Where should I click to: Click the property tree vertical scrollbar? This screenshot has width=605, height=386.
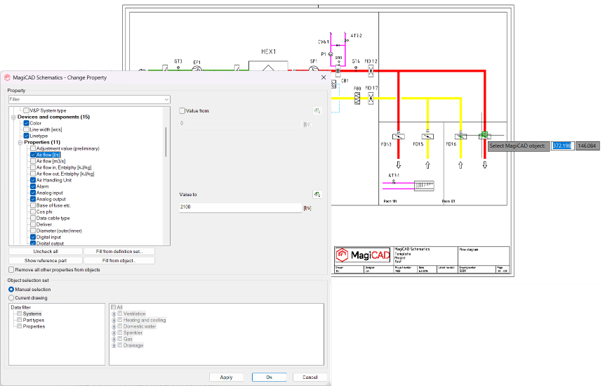(x=166, y=142)
